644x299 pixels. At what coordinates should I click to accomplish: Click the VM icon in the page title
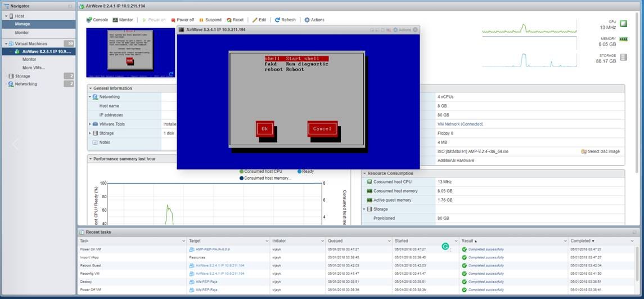click(82, 6)
